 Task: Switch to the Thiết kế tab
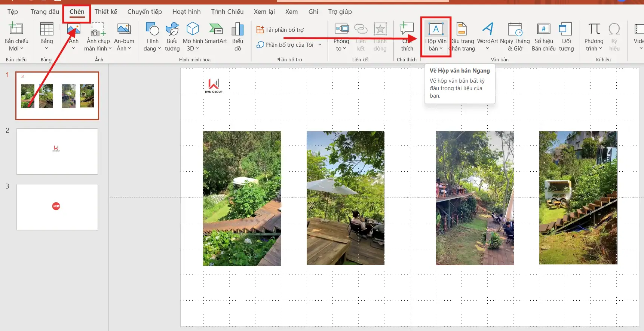point(106,12)
